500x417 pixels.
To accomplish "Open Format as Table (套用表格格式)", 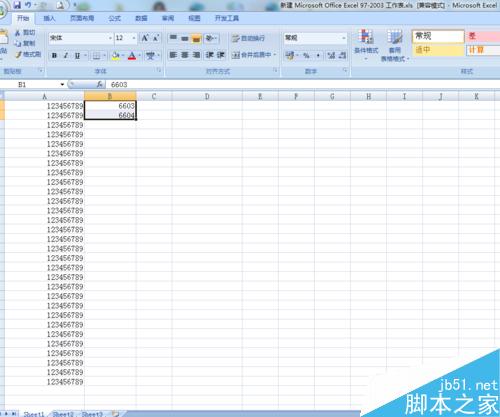I will [x=395, y=45].
